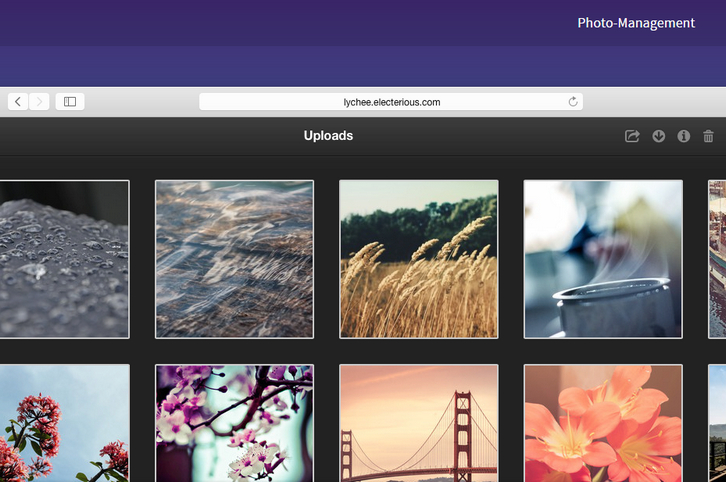Download the Uploads album archive
This screenshot has height=482, width=726.
(x=659, y=136)
